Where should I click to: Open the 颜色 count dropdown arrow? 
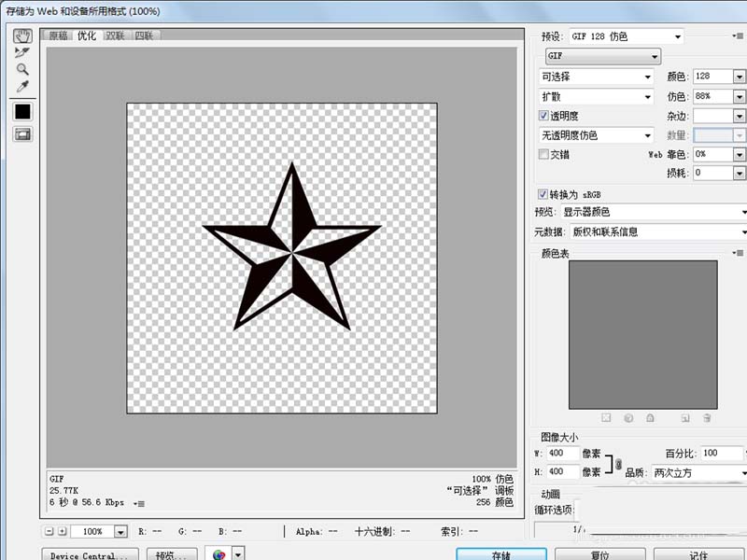click(x=739, y=77)
